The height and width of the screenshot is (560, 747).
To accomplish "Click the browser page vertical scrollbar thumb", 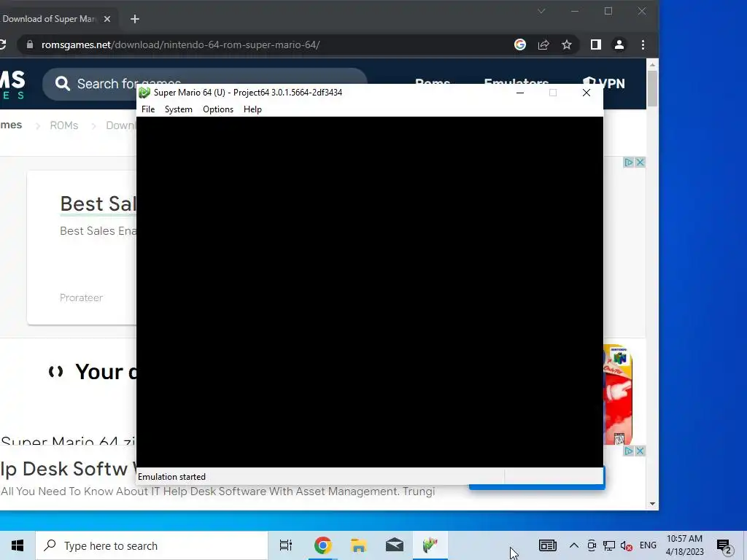I will pyautogui.click(x=652, y=88).
